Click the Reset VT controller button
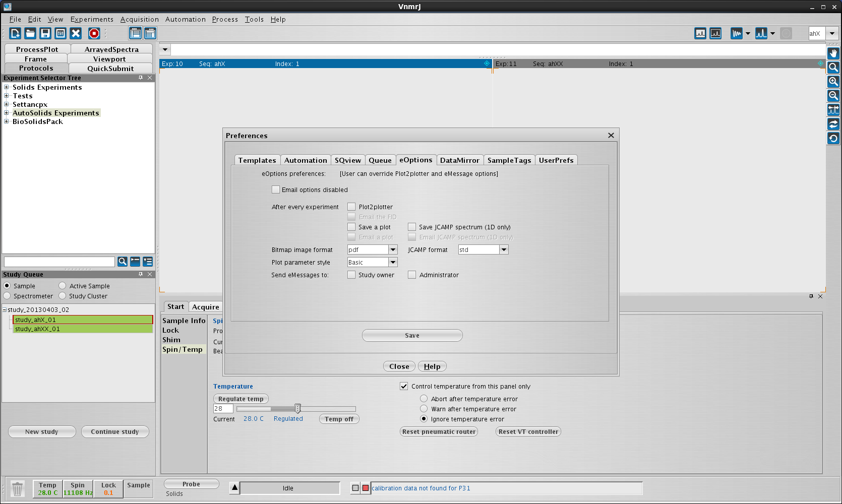Image resolution: width=842 pixels, height=504 pixels. tap(528, 431)
